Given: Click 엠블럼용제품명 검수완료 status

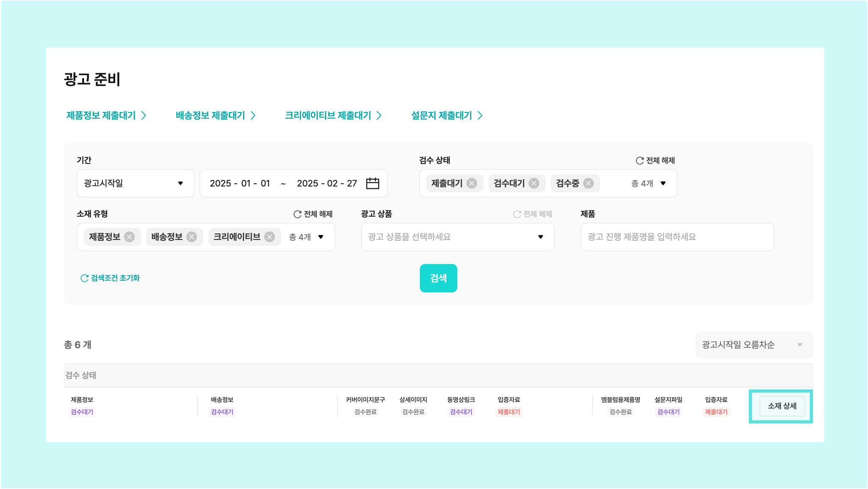Looking at the screenshot, I should [620, 412].
